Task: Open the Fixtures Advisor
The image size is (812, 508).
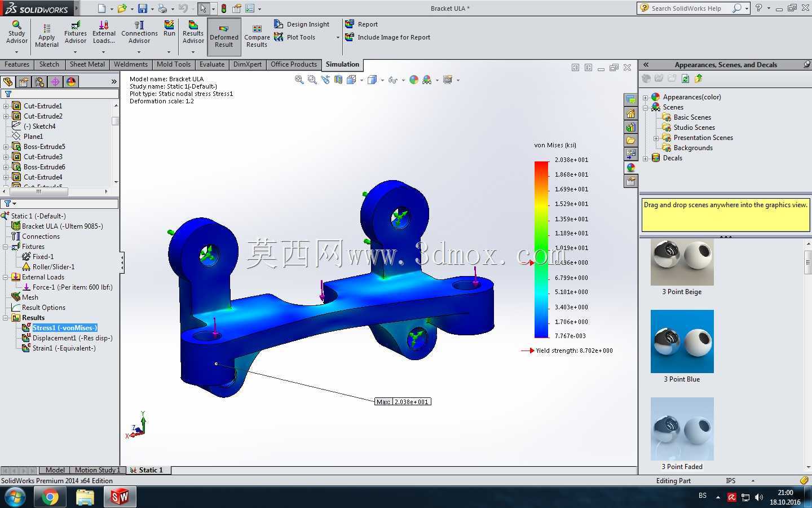Action: (76, 32)
